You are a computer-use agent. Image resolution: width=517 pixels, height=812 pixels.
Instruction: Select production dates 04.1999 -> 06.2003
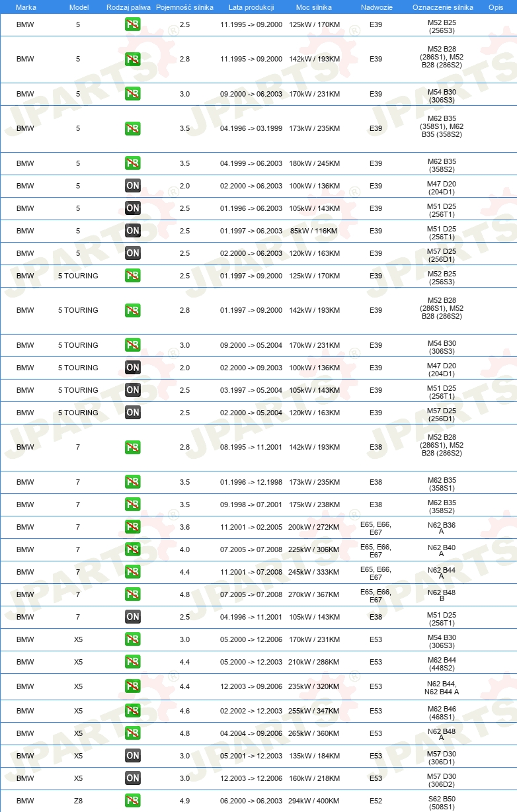[251, 163]
